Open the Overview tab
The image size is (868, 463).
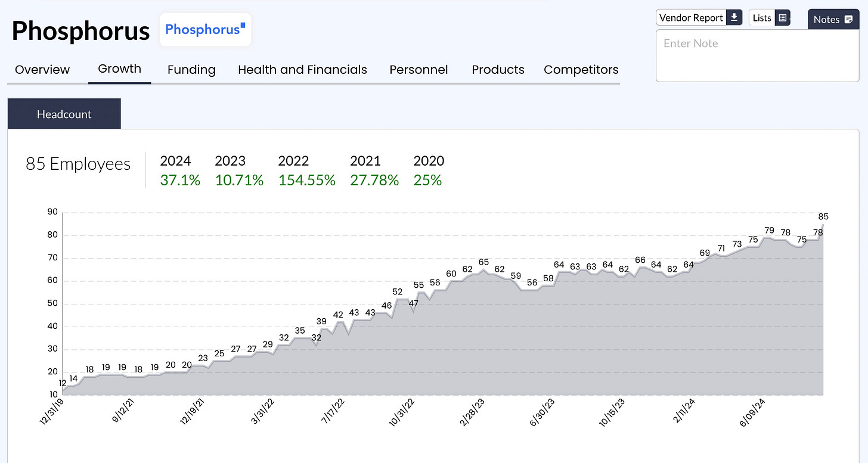coord(42,70)
